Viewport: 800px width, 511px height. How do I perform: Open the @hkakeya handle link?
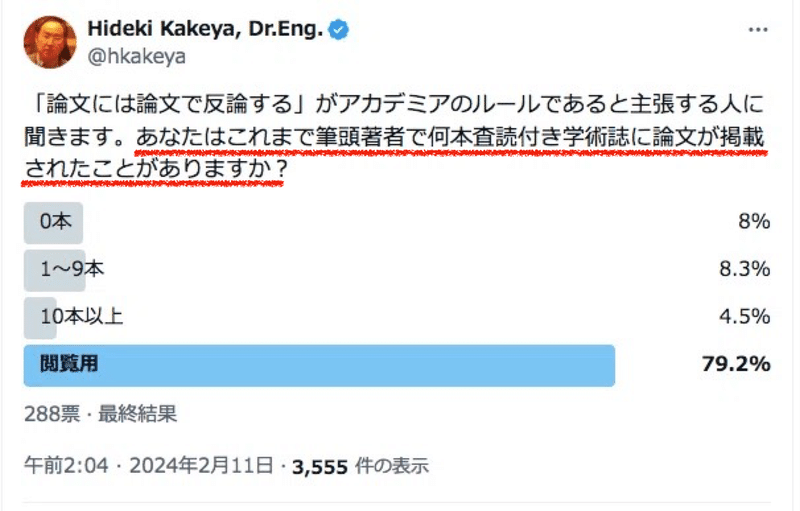tap(137, 57)
